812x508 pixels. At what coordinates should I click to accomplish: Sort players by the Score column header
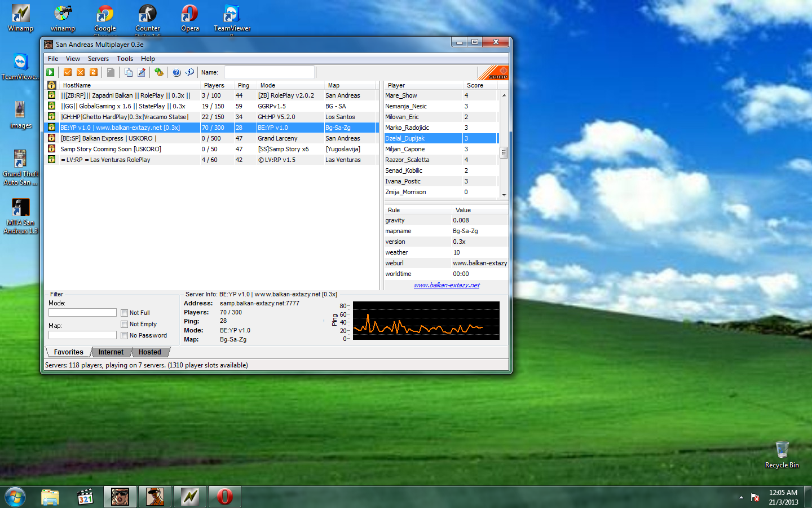480,85
